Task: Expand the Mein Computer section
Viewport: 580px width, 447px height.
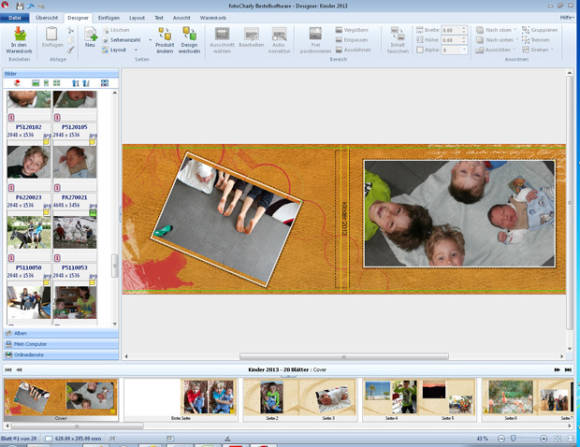Action: 61,344
